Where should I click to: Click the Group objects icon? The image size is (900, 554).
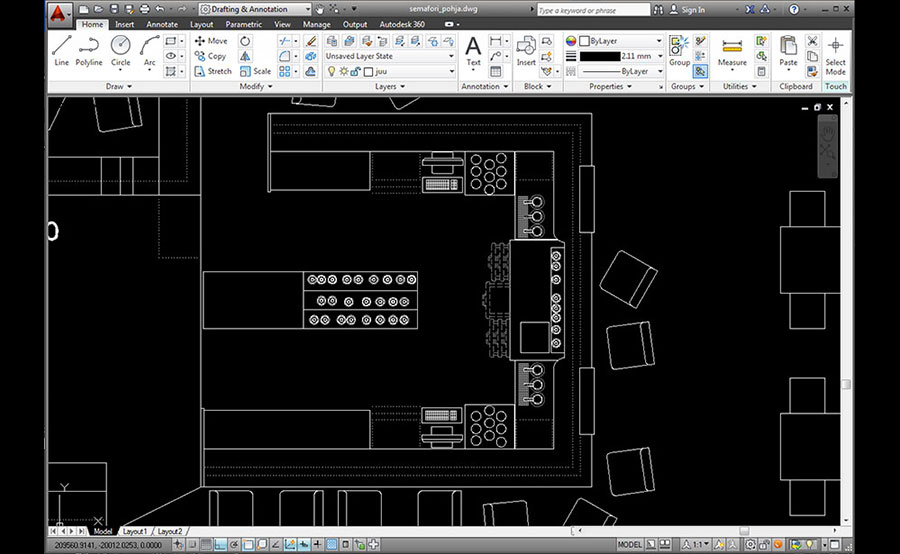679,50
